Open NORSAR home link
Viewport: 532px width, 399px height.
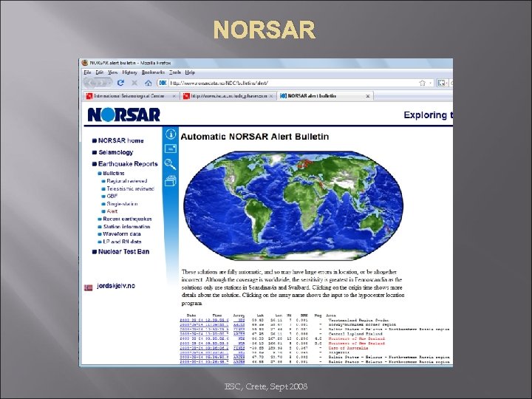point(120,140)
